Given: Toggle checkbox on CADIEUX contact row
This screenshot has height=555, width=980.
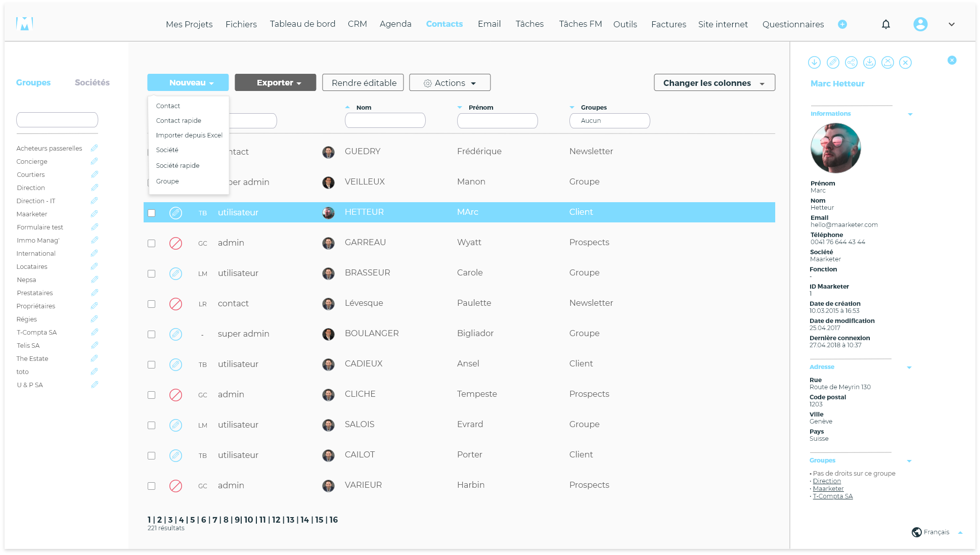Looking at the screenshot, I should 151,364.
